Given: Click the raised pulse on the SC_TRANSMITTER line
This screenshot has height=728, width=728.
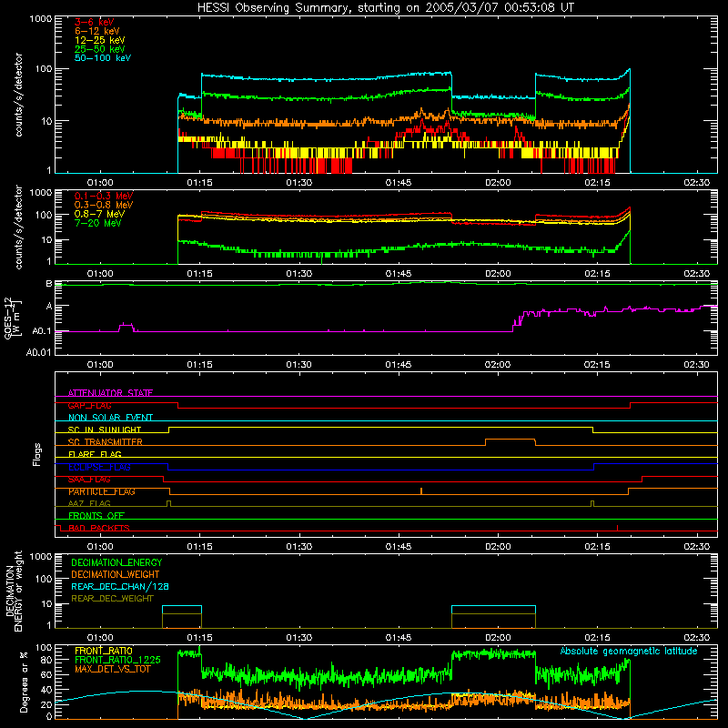Looking at the screenshot, I should click(511, 442).
